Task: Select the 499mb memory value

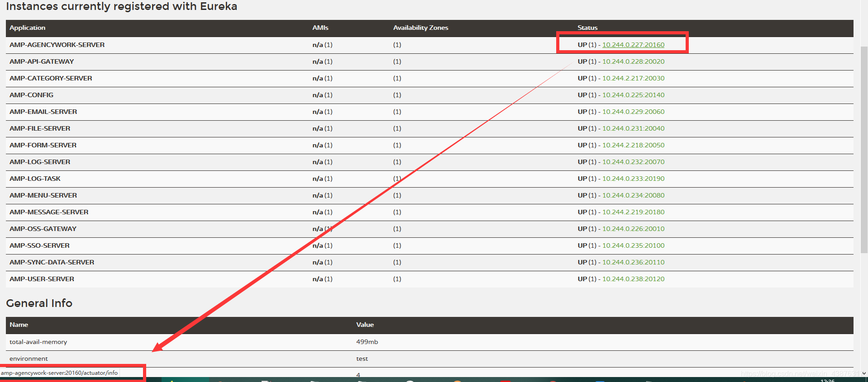Action: click(367, 342)
